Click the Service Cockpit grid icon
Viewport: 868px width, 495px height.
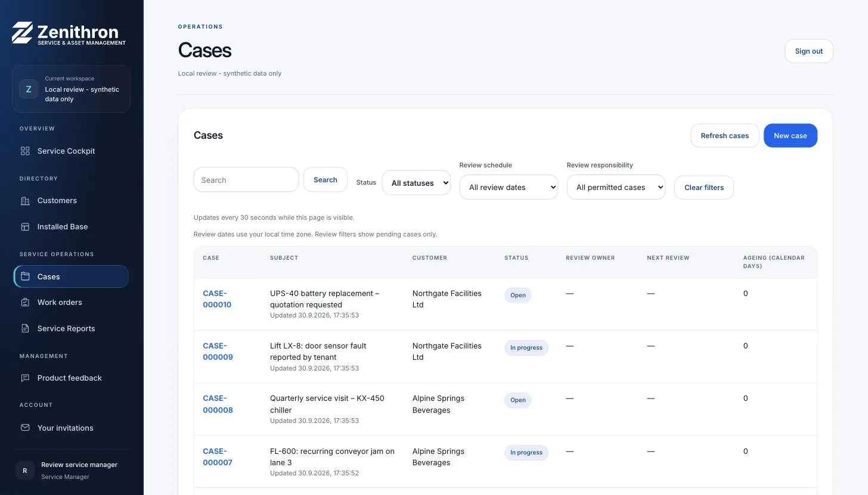tap(25, 151)
